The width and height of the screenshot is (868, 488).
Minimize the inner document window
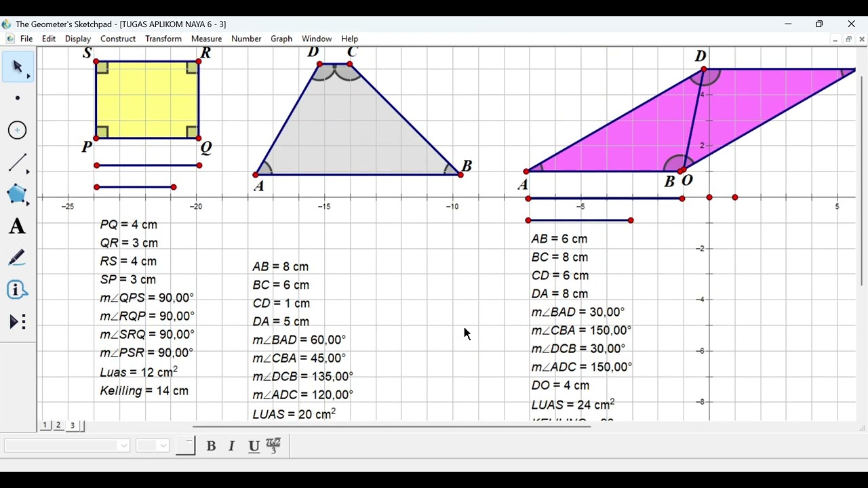click(835, 39)
